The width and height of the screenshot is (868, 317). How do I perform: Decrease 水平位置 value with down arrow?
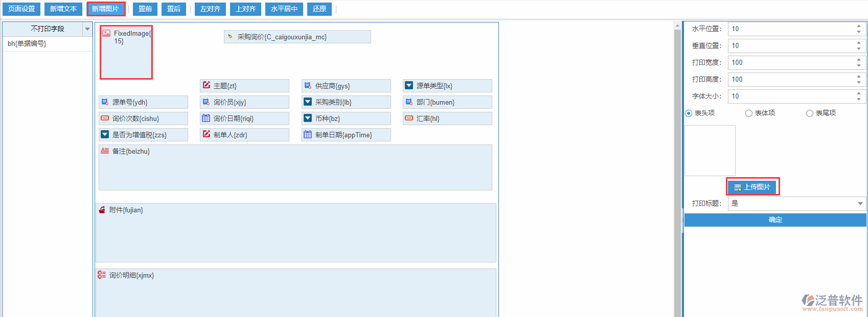859,32
